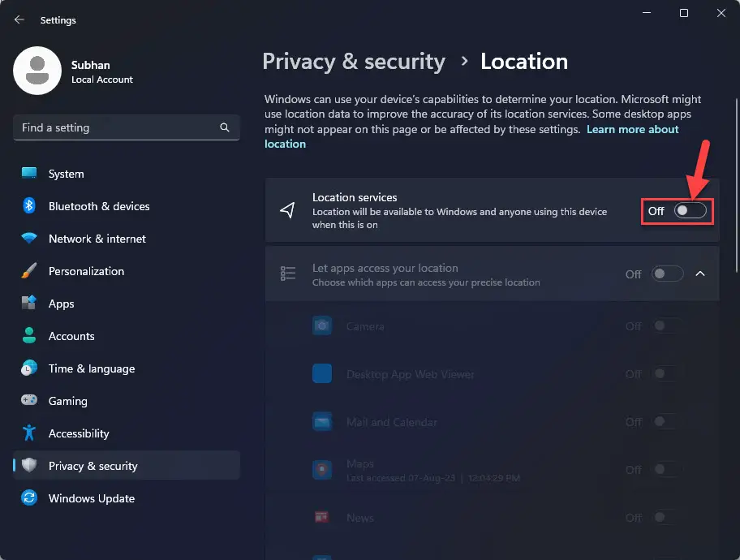Click the Subhan user avatar
The width and height of the screenshot is (740, 560).
37,71
